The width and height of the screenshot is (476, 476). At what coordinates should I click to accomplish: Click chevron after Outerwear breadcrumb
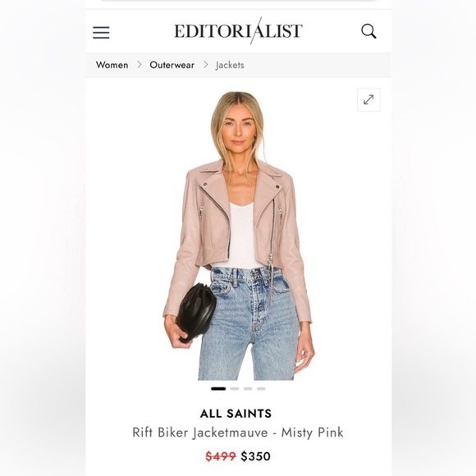click(x=205, y=65)
